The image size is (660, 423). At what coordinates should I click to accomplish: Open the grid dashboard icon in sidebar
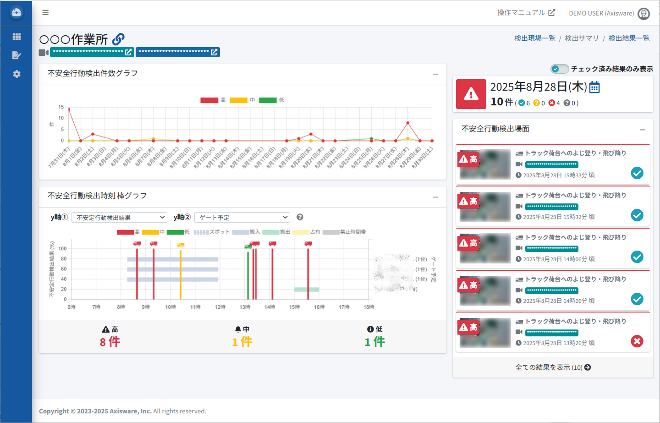tap(16, 37)
